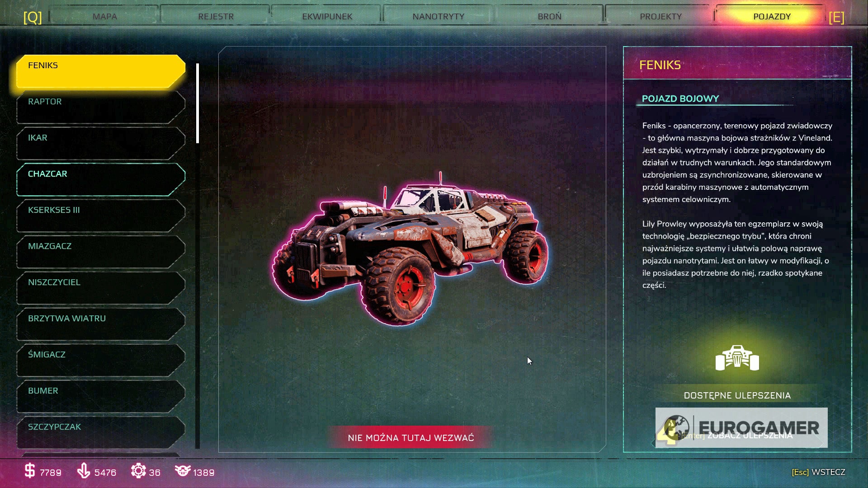
Task: Select SZCZYPCZAK from the list
Action: (x=101, y=432)
